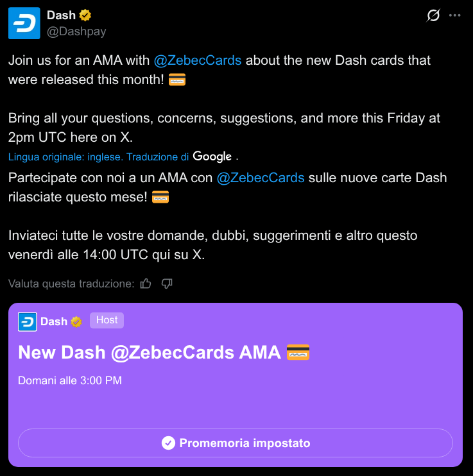473x476 pixels.
Task: Click the gold verified badge beside Dash
Action: [84, 15]
